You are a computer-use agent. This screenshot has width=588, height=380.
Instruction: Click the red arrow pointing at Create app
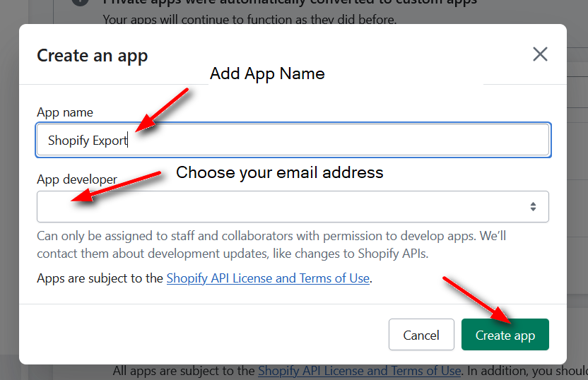(x=476, y=300)
